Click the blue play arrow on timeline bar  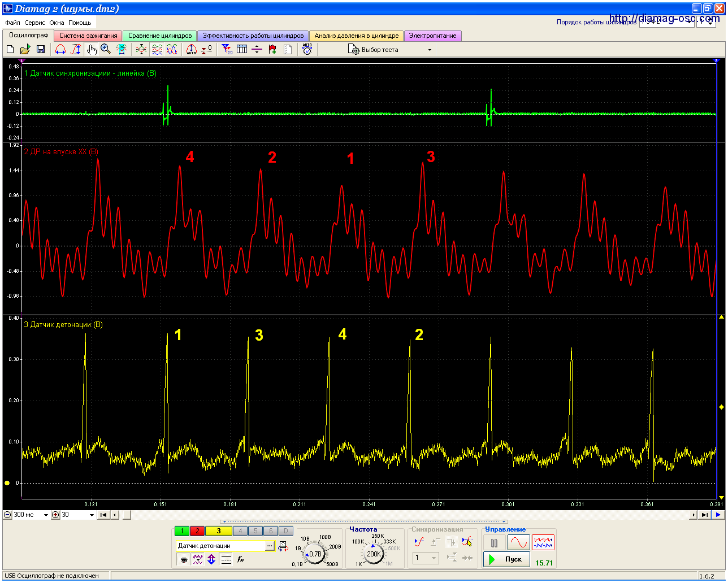tap(718, 515)
